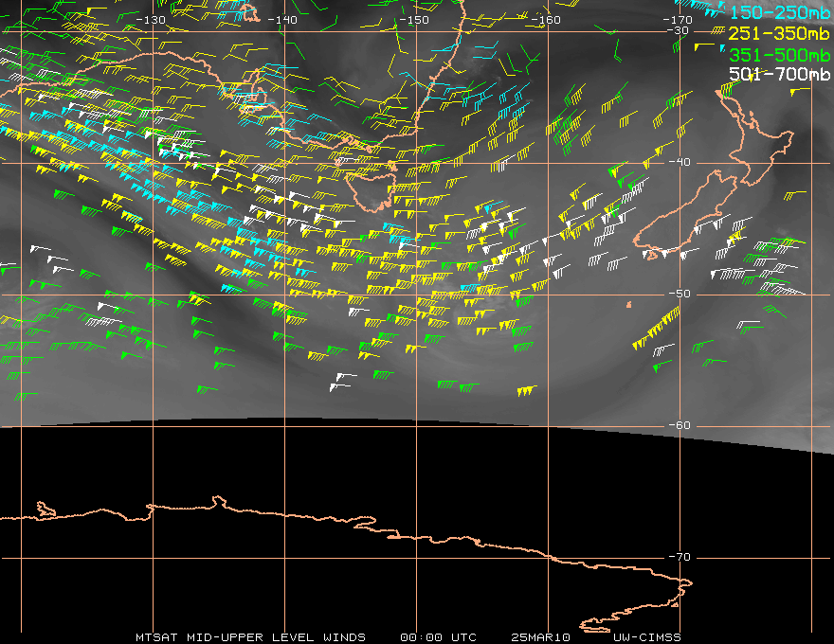
Task: Click the UW-CIMSS credit text
Action: (646, 637)
